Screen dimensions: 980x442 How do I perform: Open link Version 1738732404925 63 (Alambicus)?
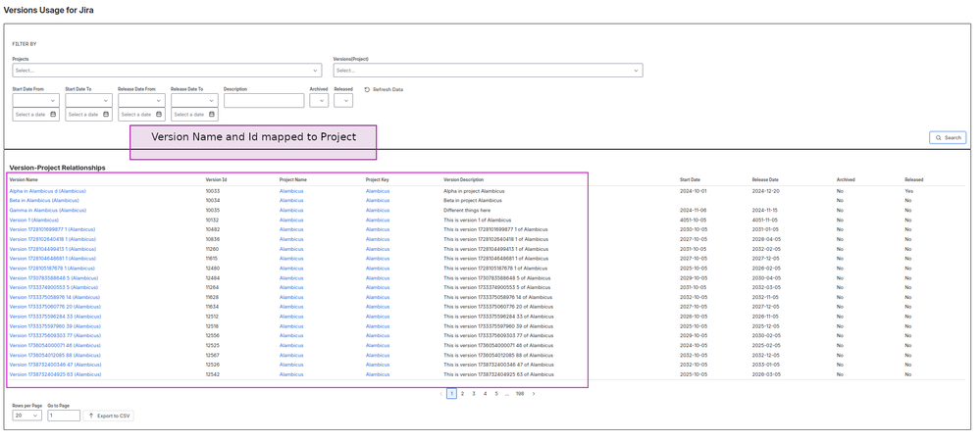click(55, 374)
